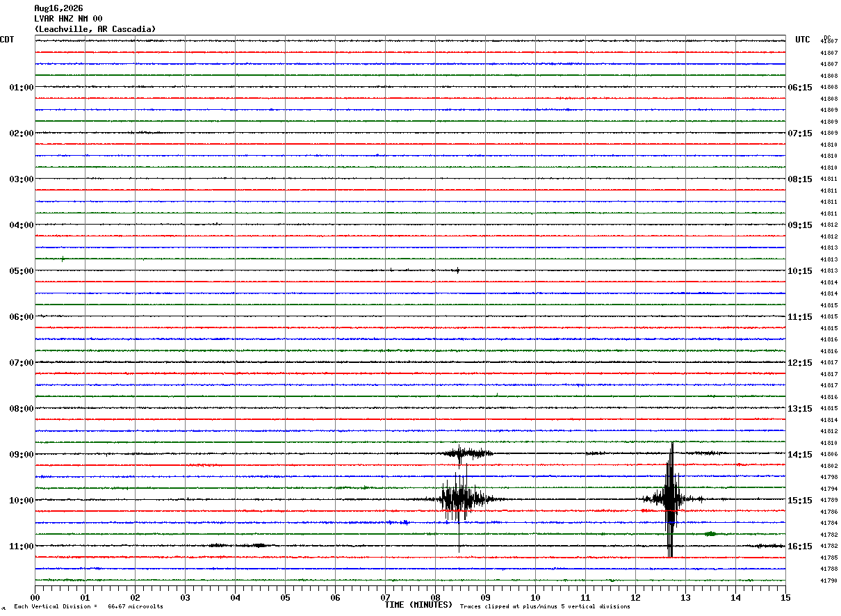The width and height of the screenshot is (841, 616).
Task: Click the DC value 41794
Action: 829,489
